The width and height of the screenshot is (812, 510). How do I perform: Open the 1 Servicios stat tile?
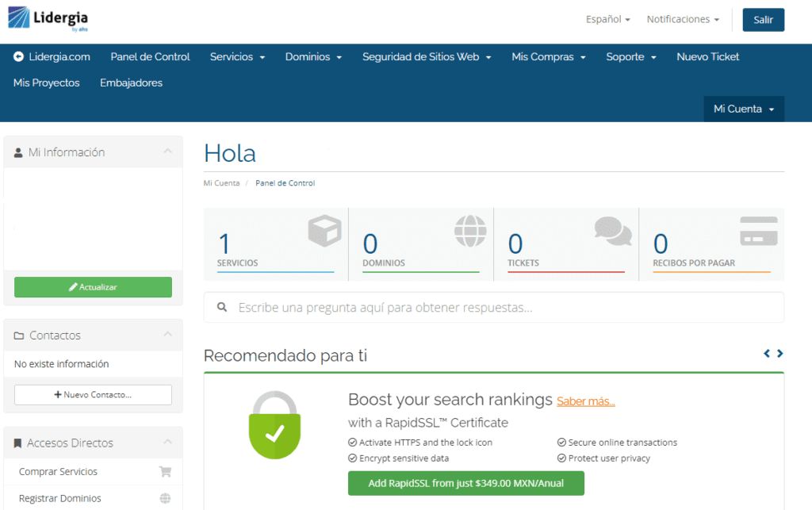tap(276, 244)
